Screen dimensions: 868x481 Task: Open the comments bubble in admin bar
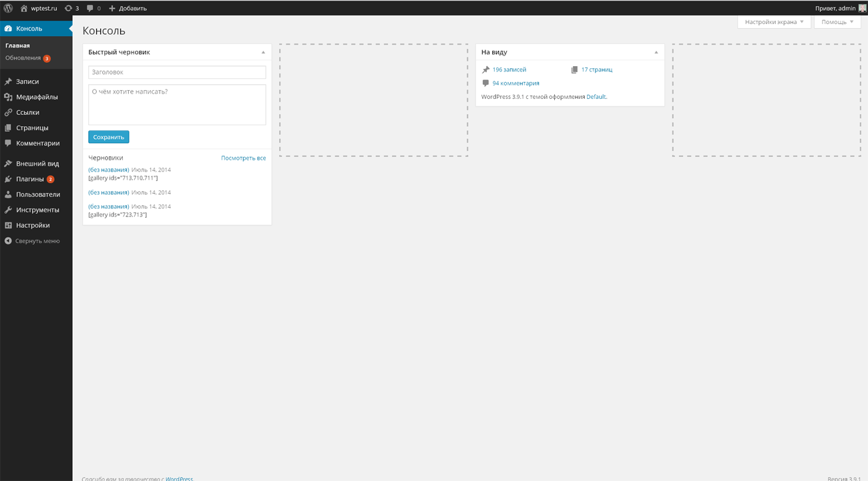90,8
